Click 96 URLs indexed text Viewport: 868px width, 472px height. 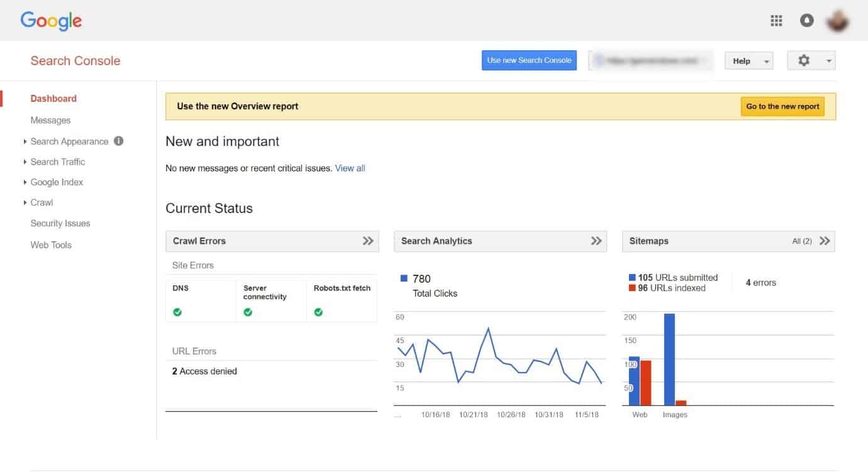[x=672, y=288]
